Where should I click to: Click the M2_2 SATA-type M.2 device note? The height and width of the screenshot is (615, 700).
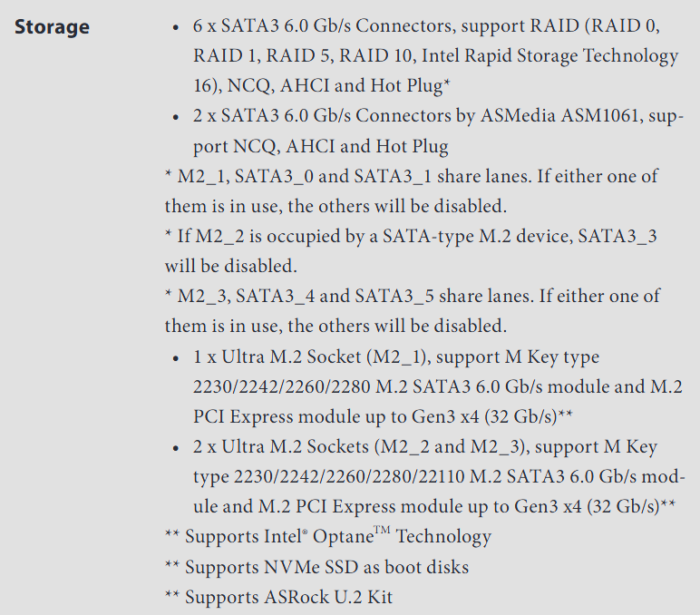click(x=411, y=251)
